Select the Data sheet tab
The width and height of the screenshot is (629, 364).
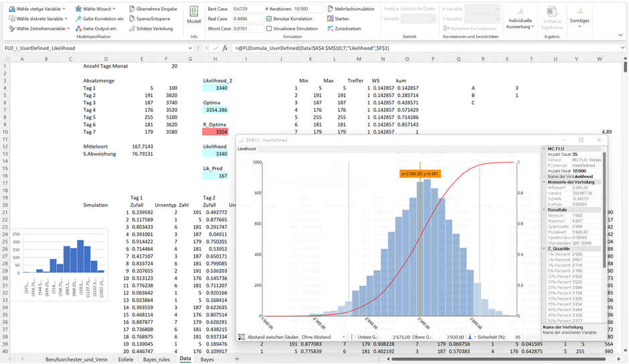click(x=185, y=359)
